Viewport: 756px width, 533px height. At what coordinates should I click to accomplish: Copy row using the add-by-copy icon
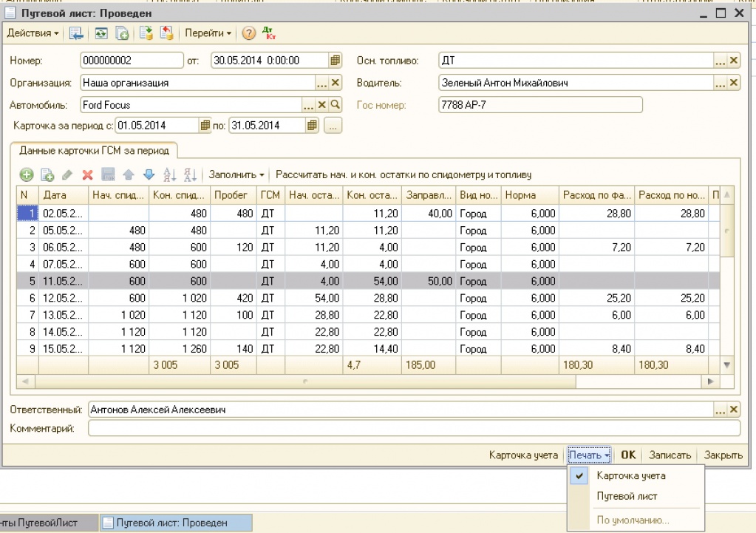pyautogui.click(x=47, y=174)
